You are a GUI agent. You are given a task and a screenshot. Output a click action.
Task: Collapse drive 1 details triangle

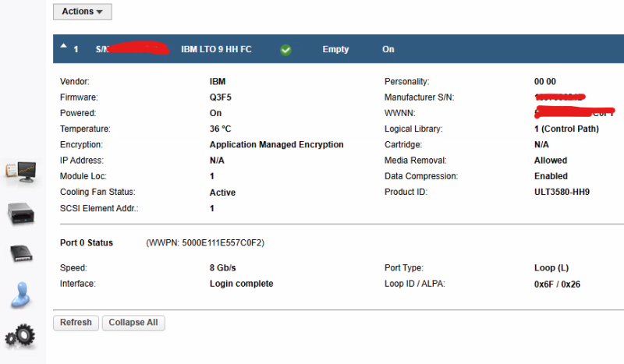coord(64,46)
